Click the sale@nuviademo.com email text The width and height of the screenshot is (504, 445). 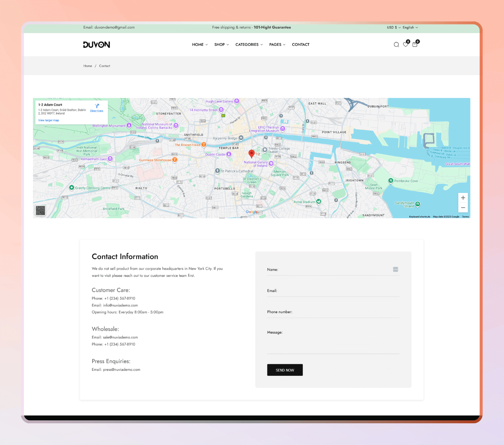tap(120, 337)
